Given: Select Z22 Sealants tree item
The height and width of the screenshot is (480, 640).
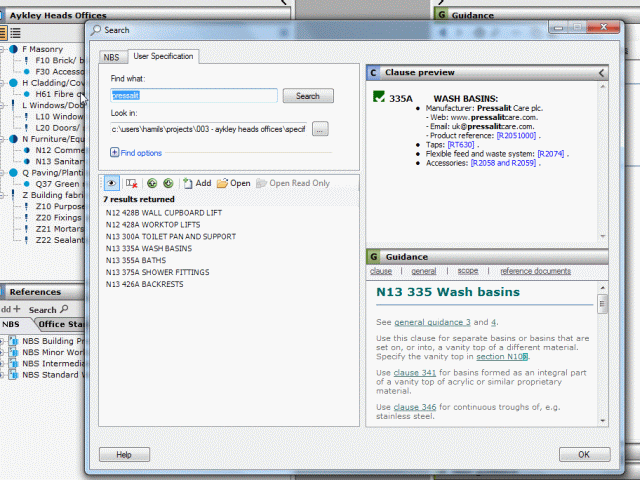Looking at the screenshot, I should point(60,240).
